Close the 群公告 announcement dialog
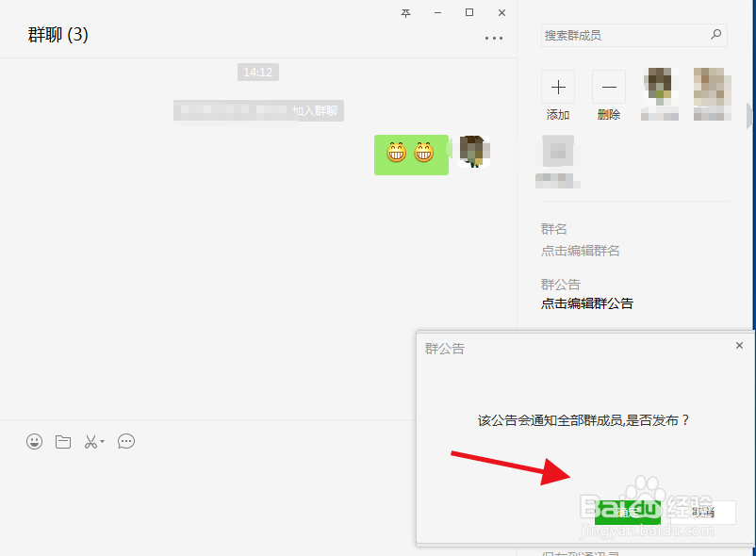Screen dimensions: 756x556 (739, 345)
